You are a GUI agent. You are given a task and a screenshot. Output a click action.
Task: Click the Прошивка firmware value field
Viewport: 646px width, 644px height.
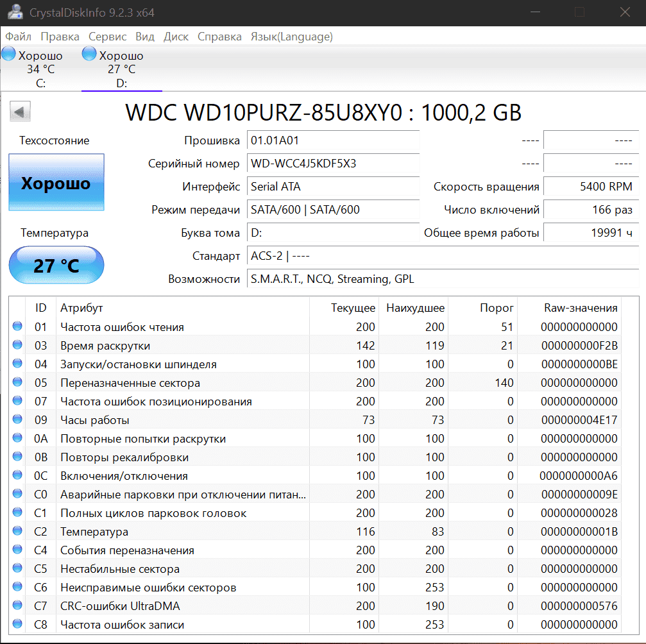(x=333, y=140)
